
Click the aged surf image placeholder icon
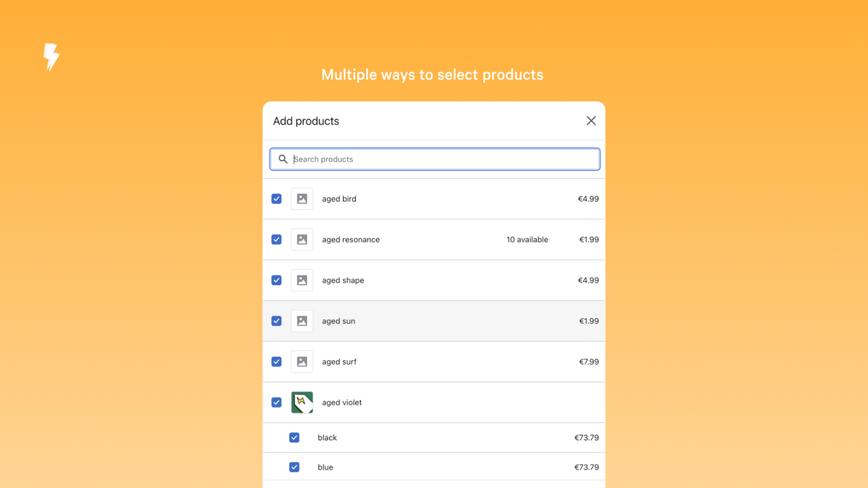tap(302, 361)
